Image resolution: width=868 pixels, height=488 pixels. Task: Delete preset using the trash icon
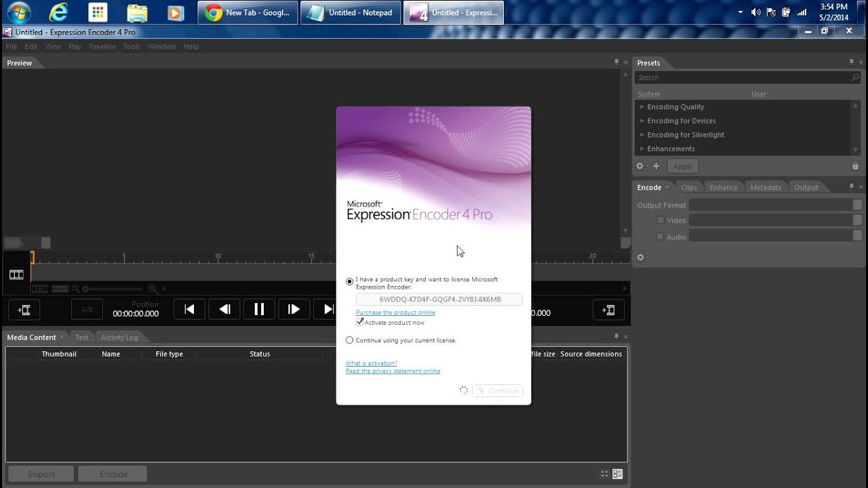pyautogui.click(x=855, y=166)
